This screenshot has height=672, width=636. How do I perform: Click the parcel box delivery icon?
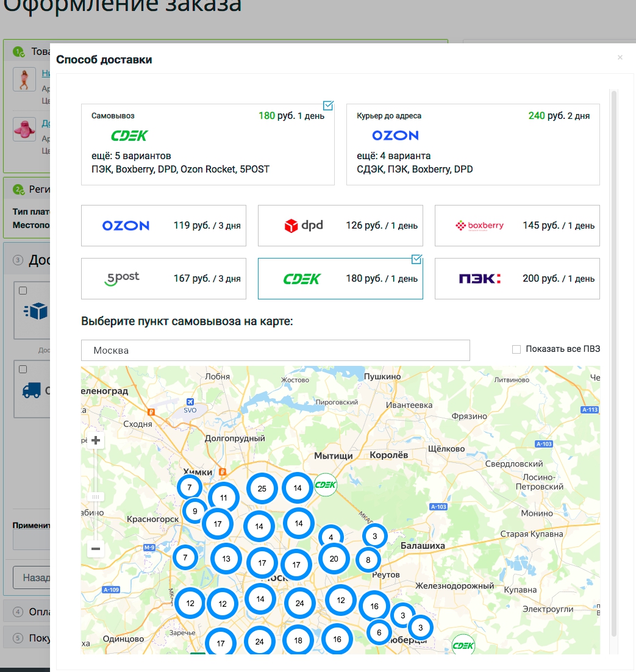click(36, 311)
